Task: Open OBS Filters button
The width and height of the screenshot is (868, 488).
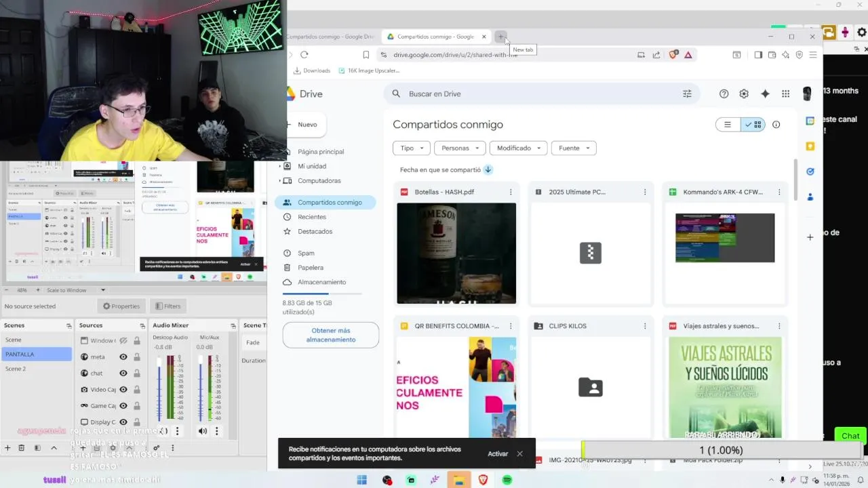Action: [167, 306]
